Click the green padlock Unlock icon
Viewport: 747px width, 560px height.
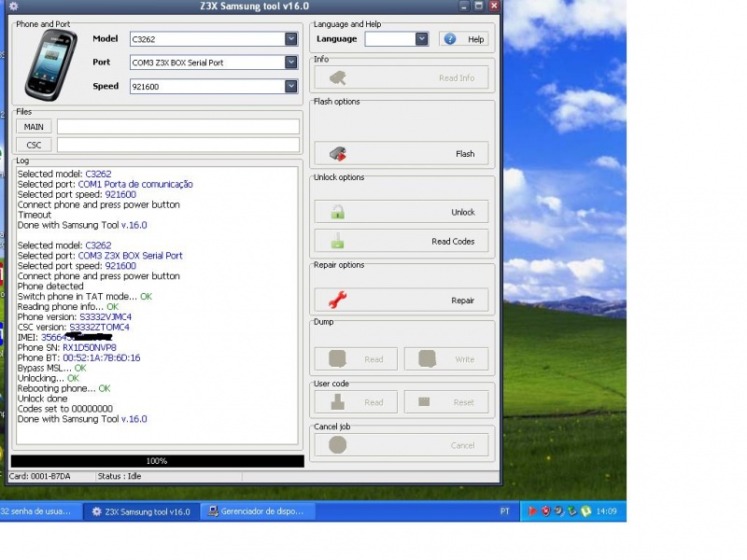(x=338, y=212)
